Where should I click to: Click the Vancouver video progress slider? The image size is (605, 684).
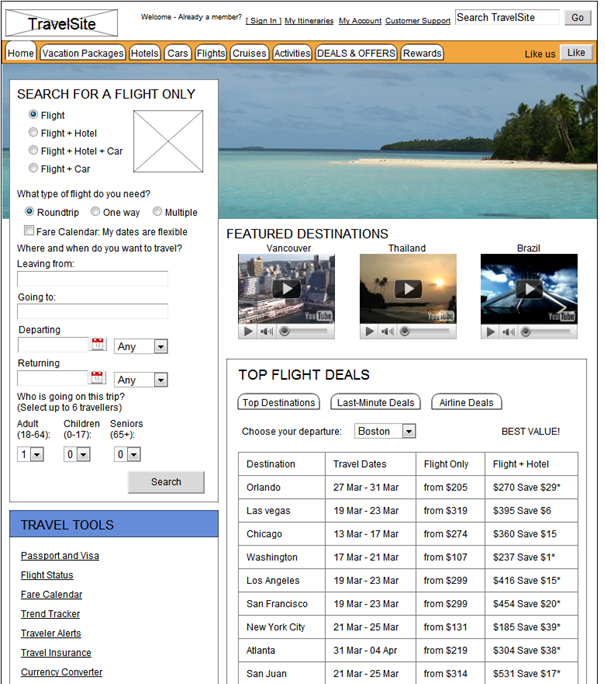pos(304,331)
